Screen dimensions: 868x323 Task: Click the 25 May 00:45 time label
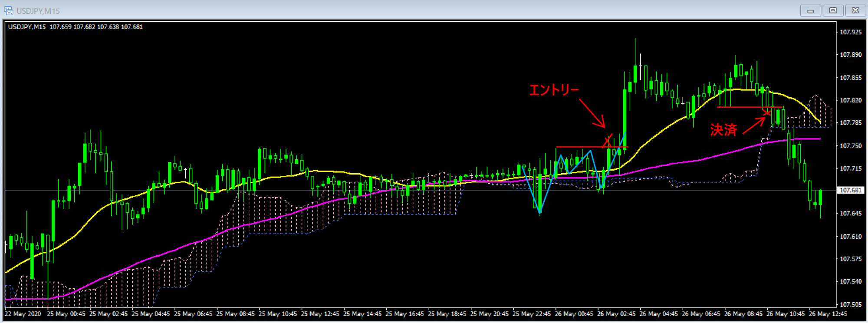[x=66, y=314]
